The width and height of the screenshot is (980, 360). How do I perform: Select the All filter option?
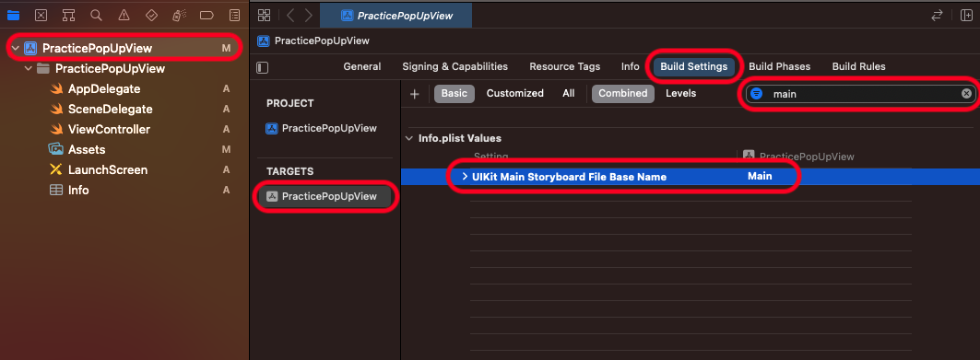(x=568, y=94)
